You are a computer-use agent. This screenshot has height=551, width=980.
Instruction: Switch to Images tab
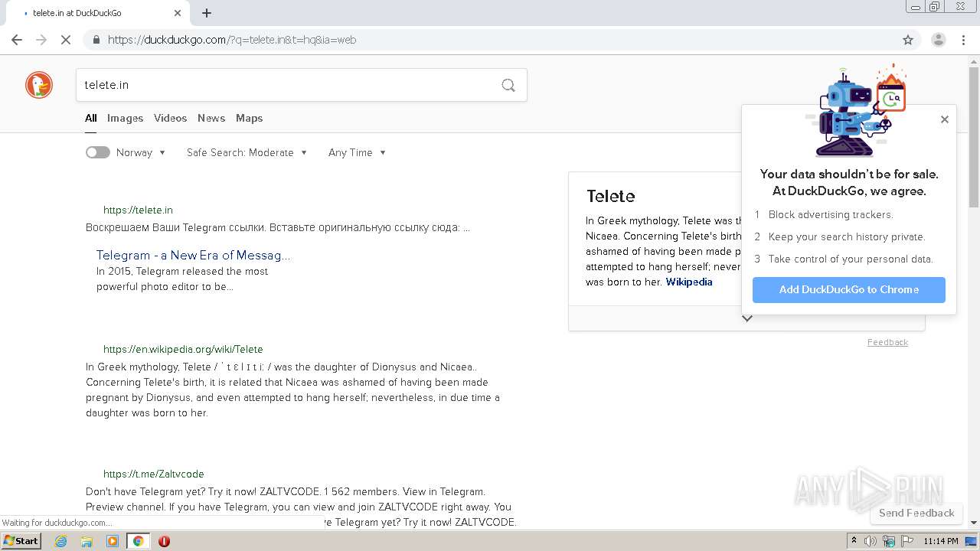(x=125, y=118)
